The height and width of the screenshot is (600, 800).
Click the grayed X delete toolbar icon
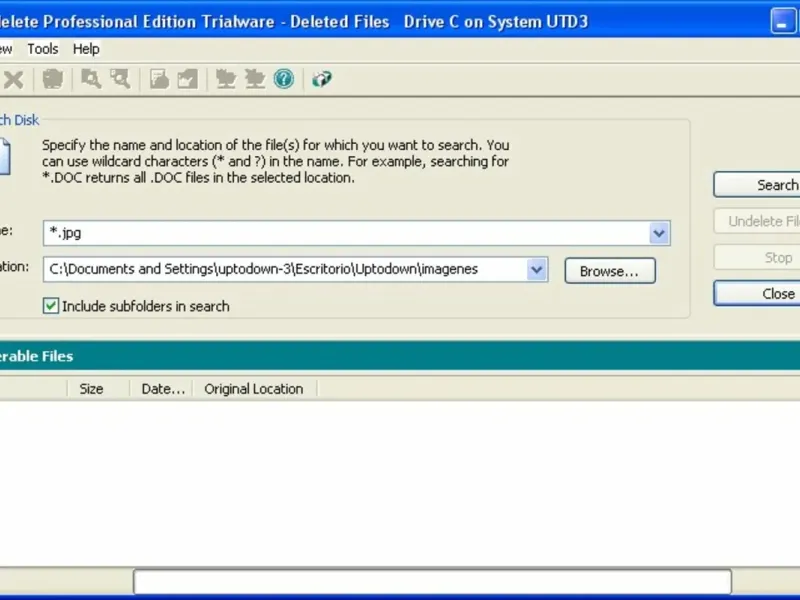coord(14,80)
